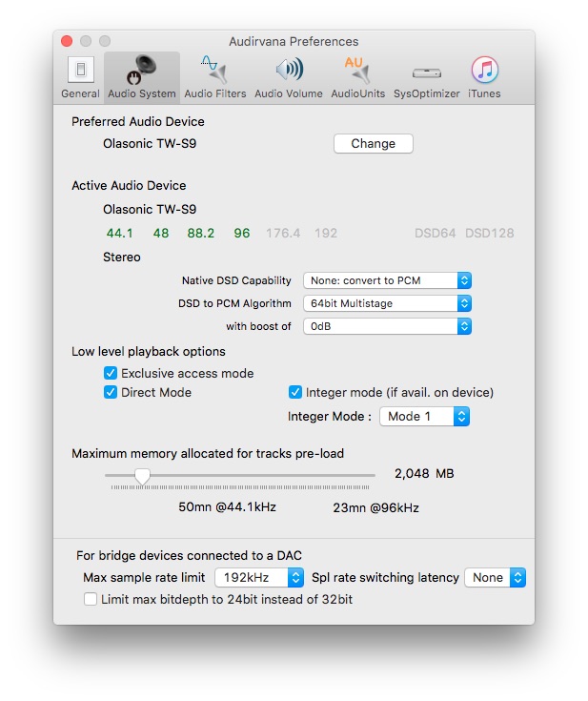Open the AudioUnits pane

pos(358,77)
